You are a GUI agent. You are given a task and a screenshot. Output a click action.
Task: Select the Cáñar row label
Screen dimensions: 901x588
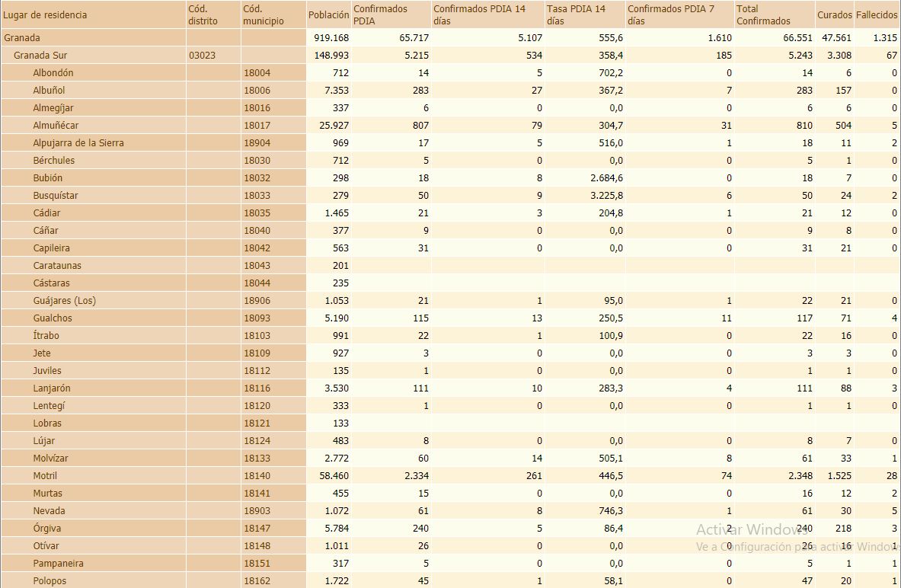click(x=46, y=231)
